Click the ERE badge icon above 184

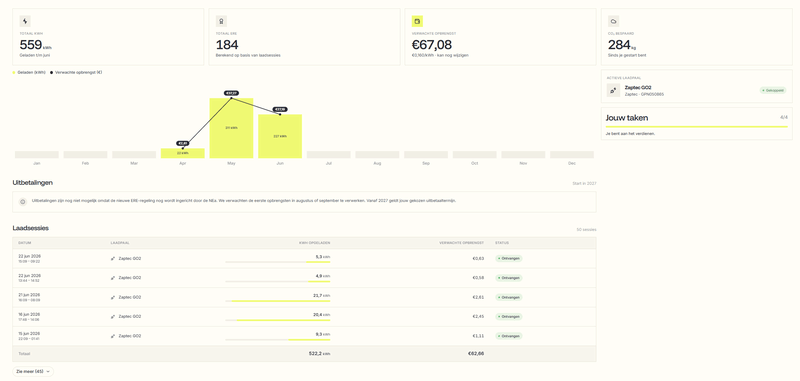[x=221, y=21]
